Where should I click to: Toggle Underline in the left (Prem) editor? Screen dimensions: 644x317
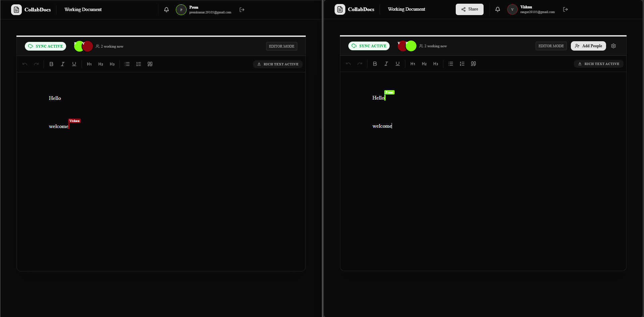(x=74, y=64)
